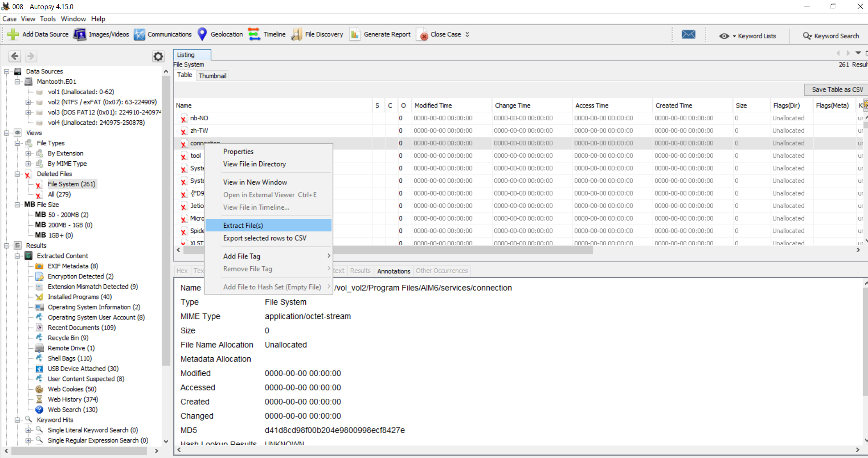Collapse the Mantooth.E01 node
868x458 pixels.
tap(18, 82)
